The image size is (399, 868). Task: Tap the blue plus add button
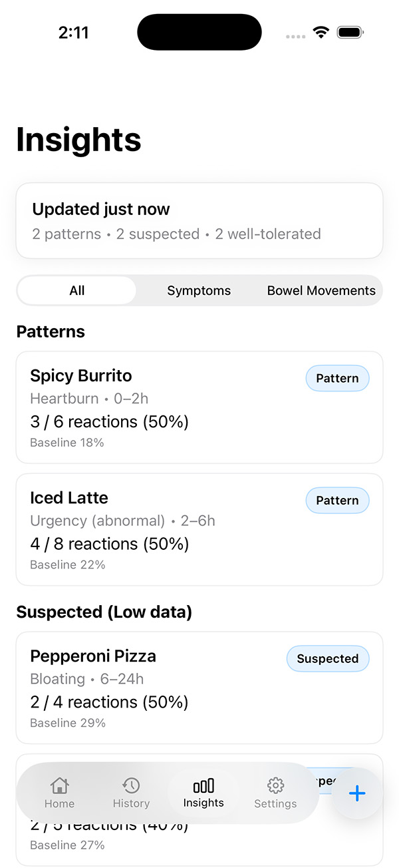pyautogui.click(x=357, y=793)
